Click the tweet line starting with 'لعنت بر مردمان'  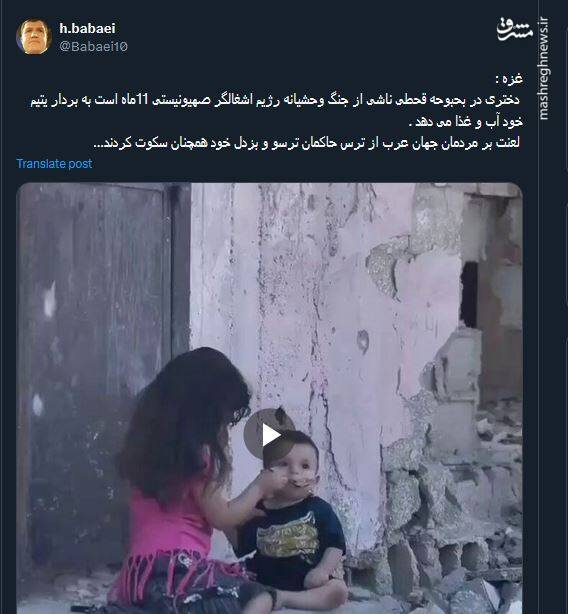coord(307,143)
